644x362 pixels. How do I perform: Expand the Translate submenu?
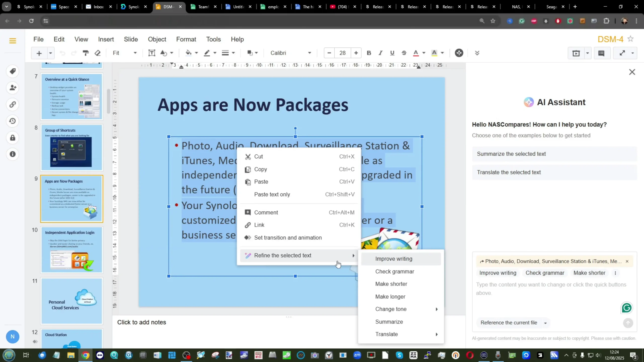[x=401, y=334]
